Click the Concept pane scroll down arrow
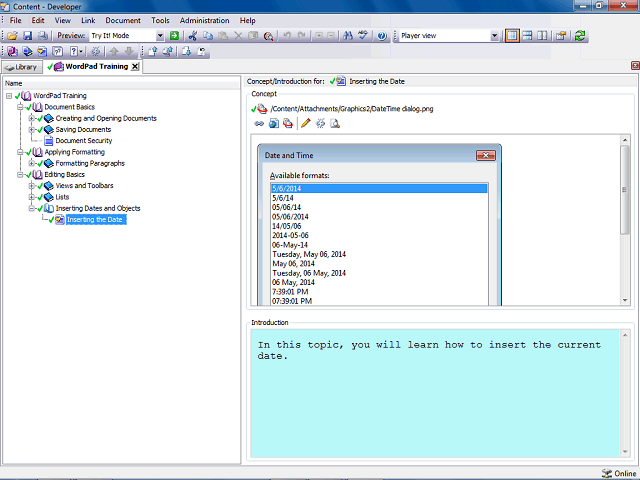This screenshot has height=480, width=640. click(x=624, y=300)
